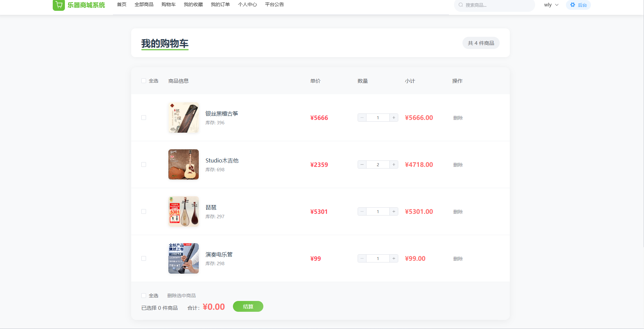Increase 琵琶 quantity with the plus button
This screenshot has width=644, height=329.
[393, 211]
